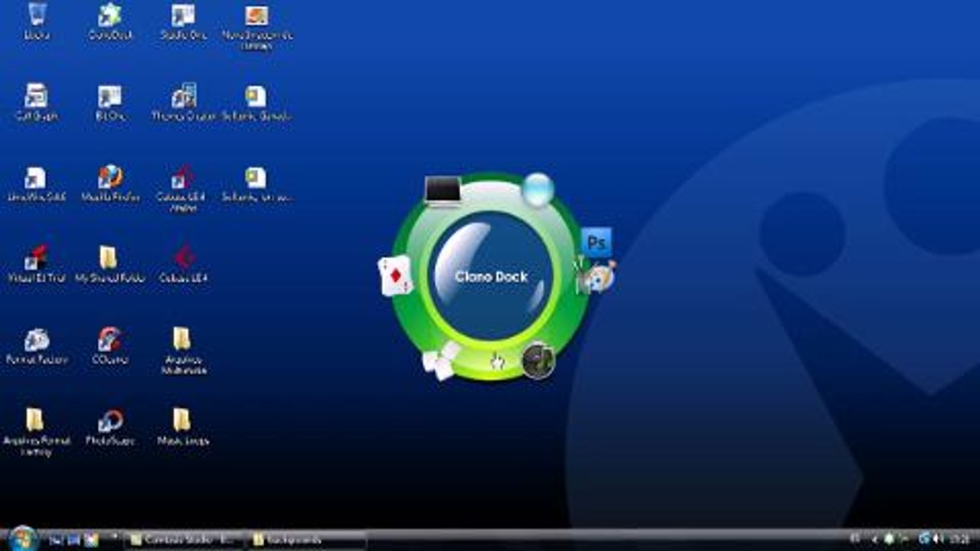Click the blue glass orb dock icon
980x551 pixels.
(538, 189)
